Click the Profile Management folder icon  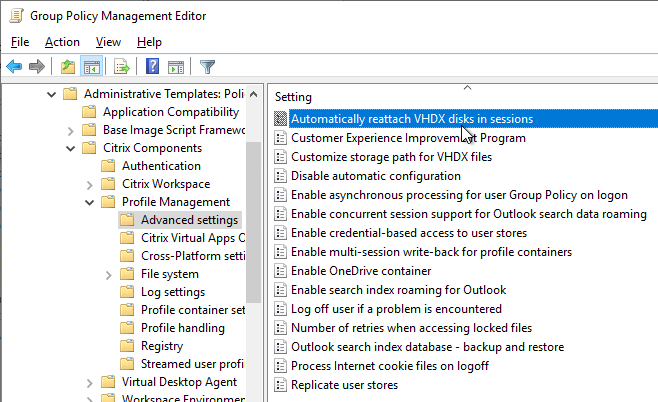(x=108, y=201)
